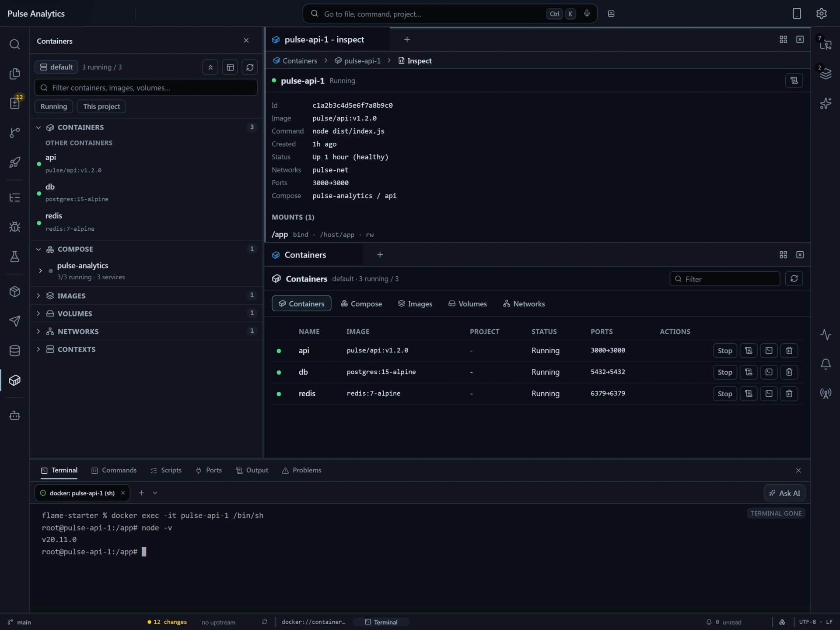The image size is (840, 630).
Task: Stop the db container
Action: [x=724, y=372]
